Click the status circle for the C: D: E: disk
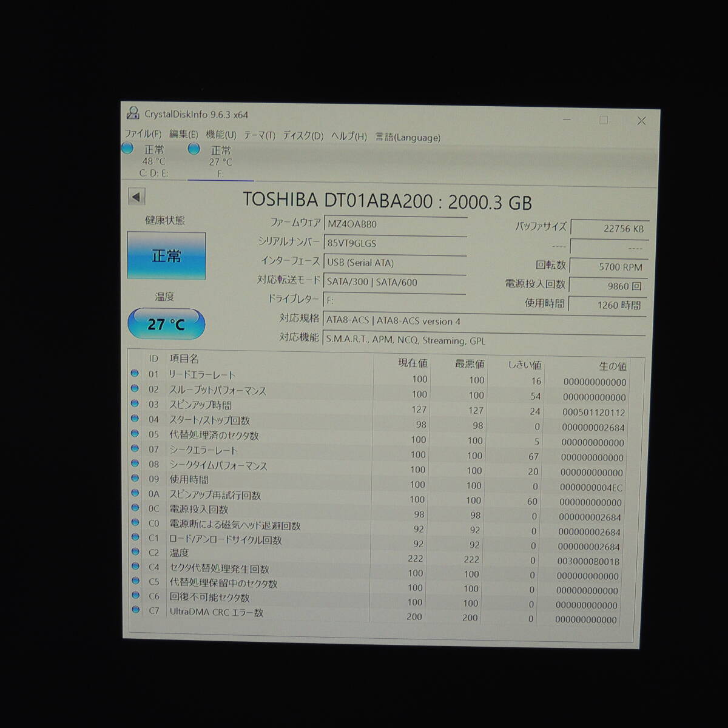 tap(127, 148)
